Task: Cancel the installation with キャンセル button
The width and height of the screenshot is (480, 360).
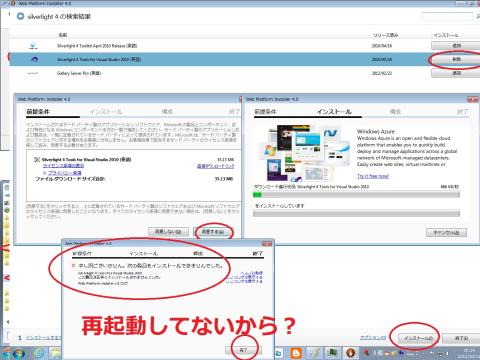Action: click(446, 232)
